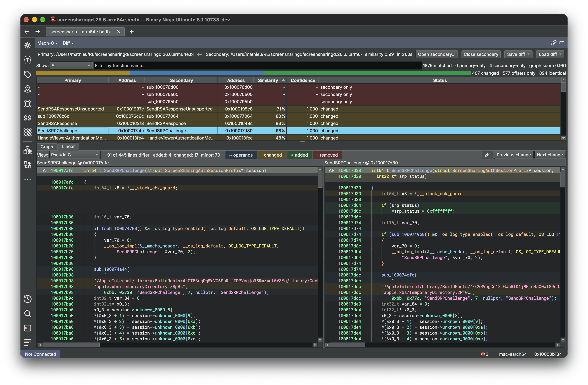Switch to the Linear tab
The image size is (588, 385).
(x=68, y=146)
